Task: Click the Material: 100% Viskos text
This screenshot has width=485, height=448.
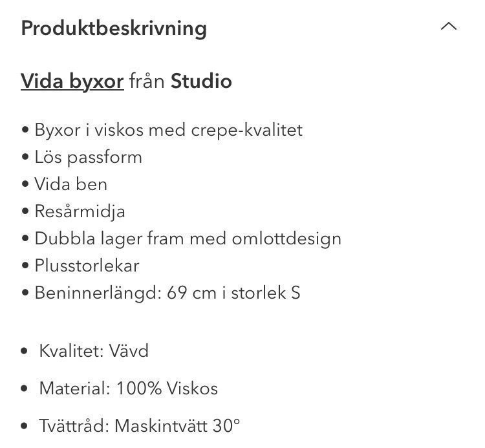Action: coord(128,389)
